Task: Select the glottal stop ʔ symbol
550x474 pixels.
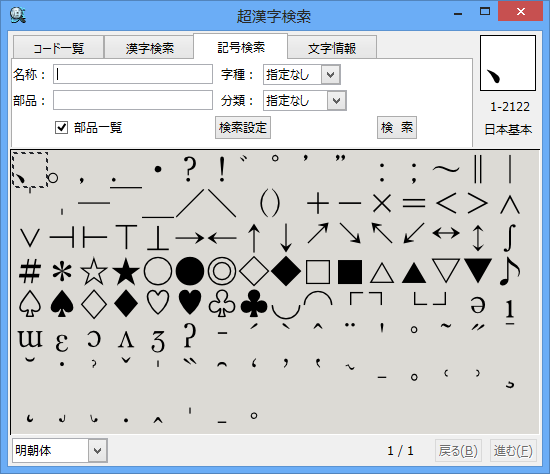Action: [x=190, y=336]
